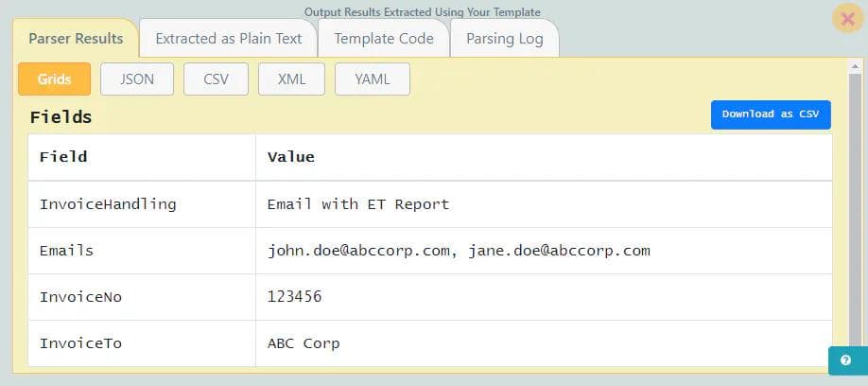Show results in JSON format
Image resolution: width=868 pixels, height=386 pixels.
tap(137, 79)
